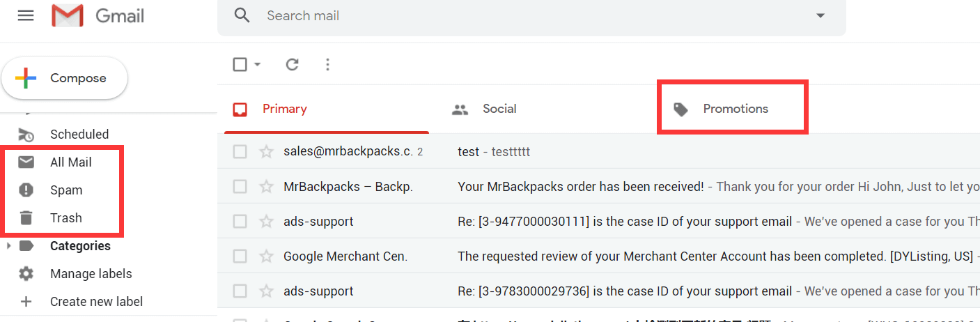980x322 pixels.
Task: Select the MrBackpacks order email checkbox
Action: tap(240, 186)
